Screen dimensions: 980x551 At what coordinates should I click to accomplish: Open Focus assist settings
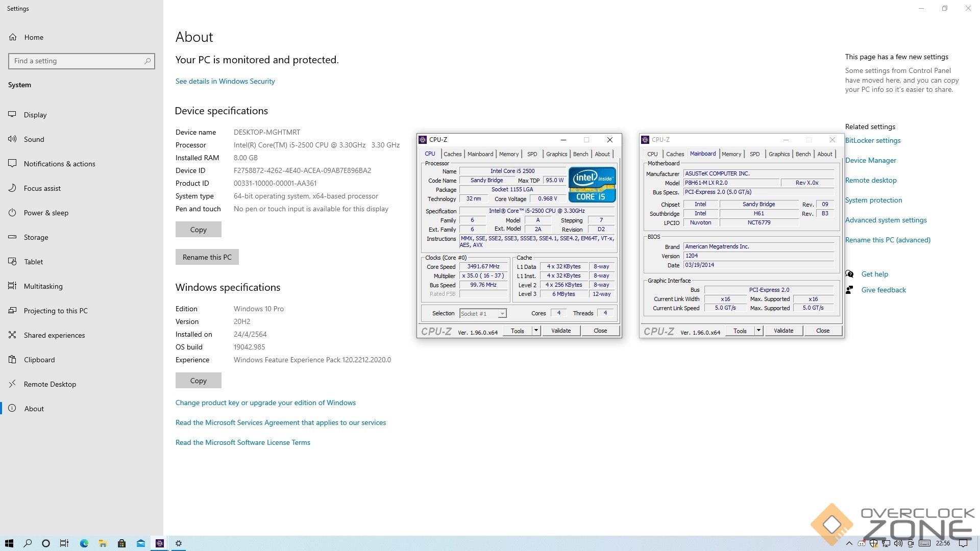point(42,188)
